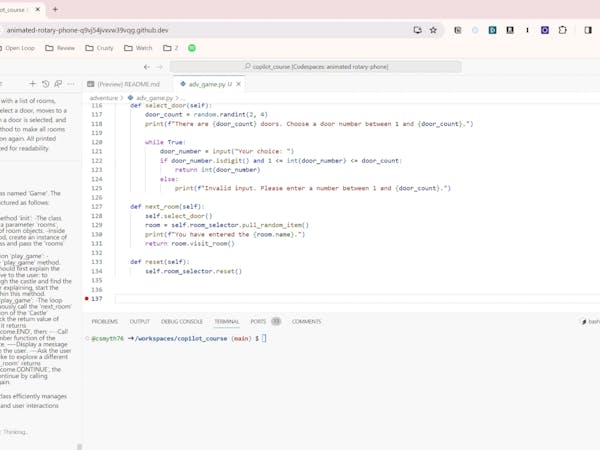This screenshot has height=450, width=600.
Task: Go back with the editor back arrow
Action: [147, 67]
